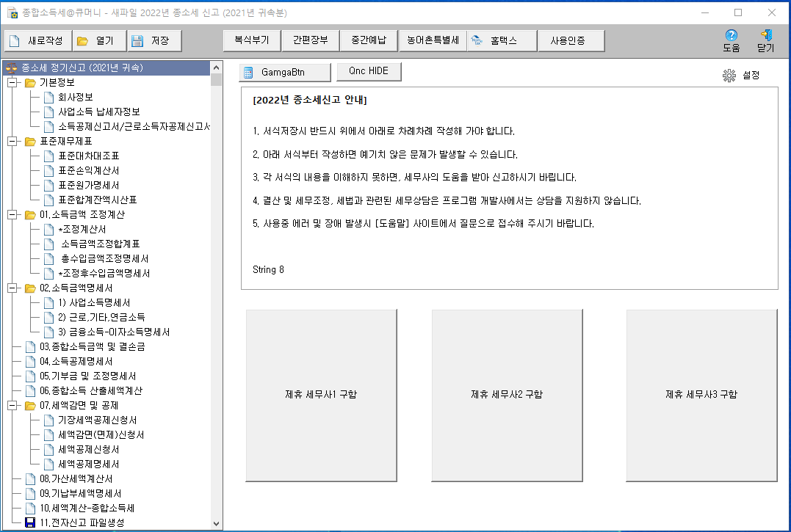Open 04.소득공제명세서 tree item

pos(76,362)
